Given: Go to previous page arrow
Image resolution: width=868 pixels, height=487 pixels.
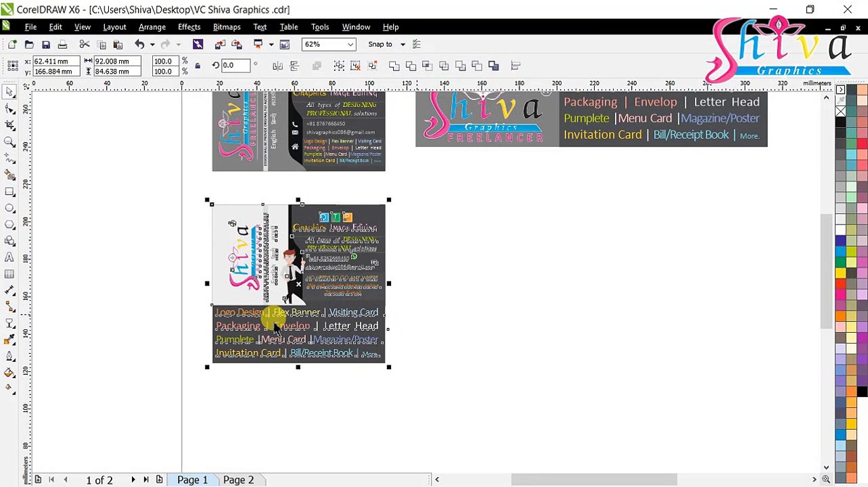Looking at the screenshot, I should [x=65, y=480].
